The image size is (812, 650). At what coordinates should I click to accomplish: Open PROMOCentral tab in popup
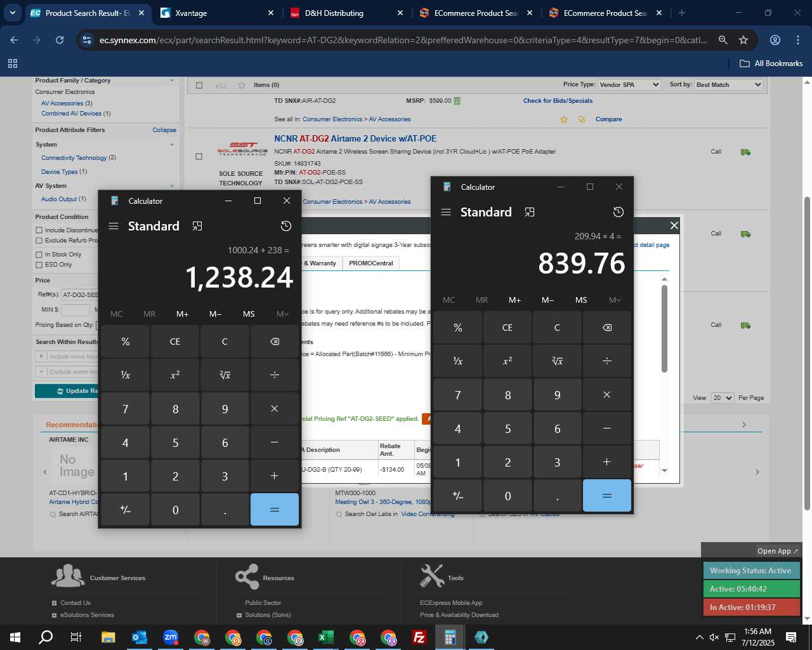pos(371,263)
